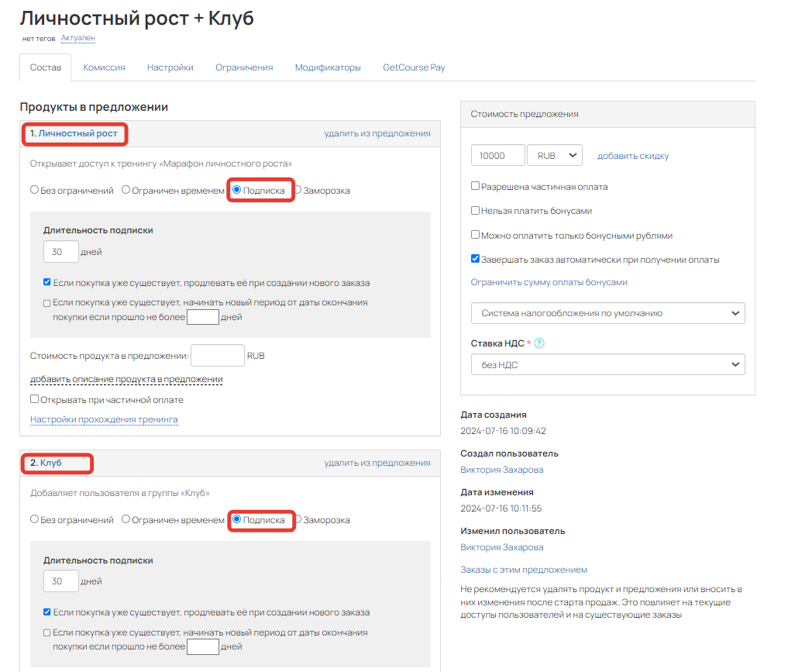Remove Клуб via удалить из предложения link
788x672 pixels.
click(377, 463)
